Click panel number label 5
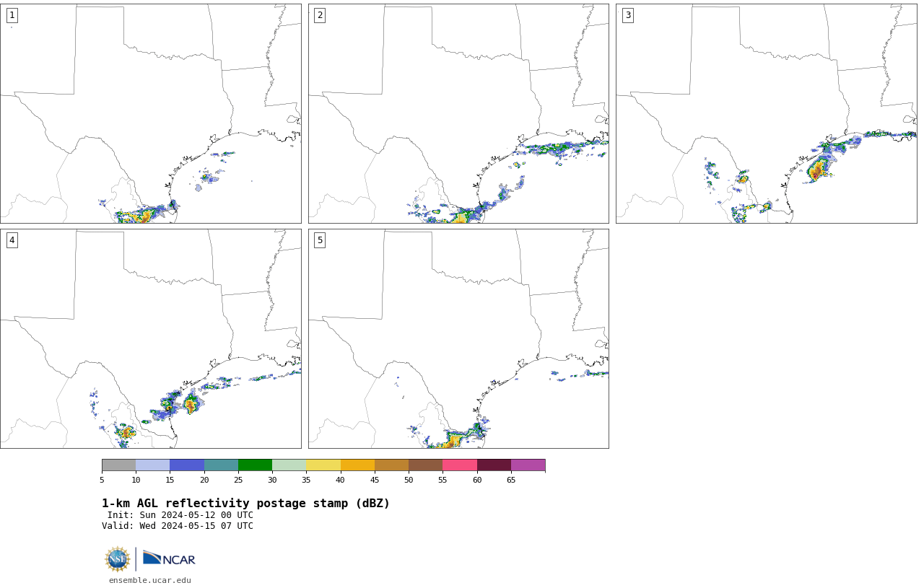 (x=320, y=240)
